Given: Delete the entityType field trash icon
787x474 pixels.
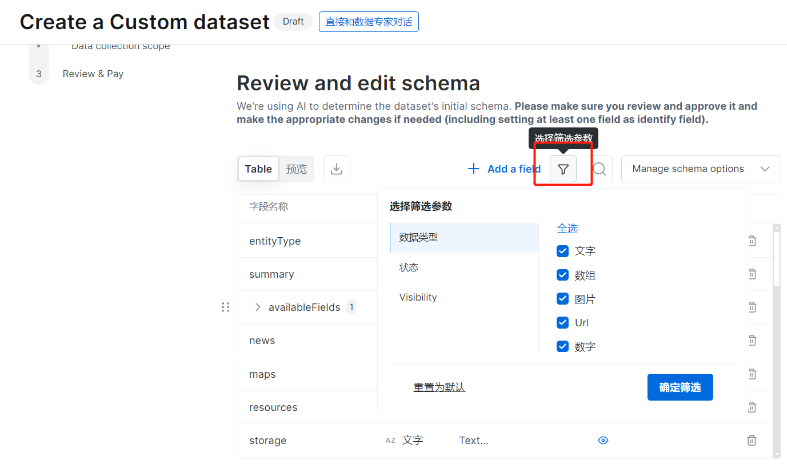Looking at the screenshot, I should point(752,241).
